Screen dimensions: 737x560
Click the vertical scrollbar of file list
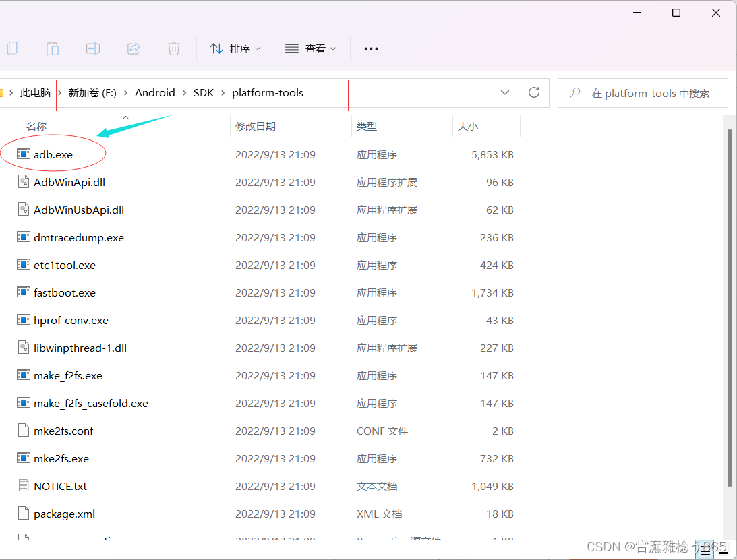(730, 308)
